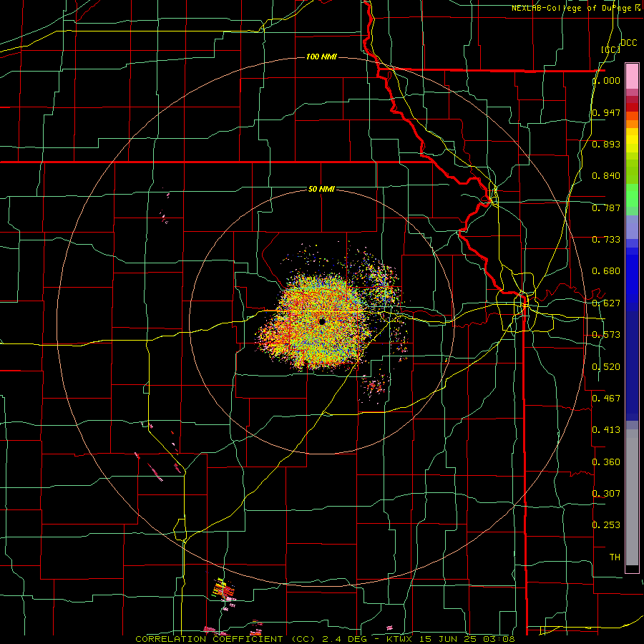644x644 pixels.
Task: Click the legend value 0.360
Action: 606,462
